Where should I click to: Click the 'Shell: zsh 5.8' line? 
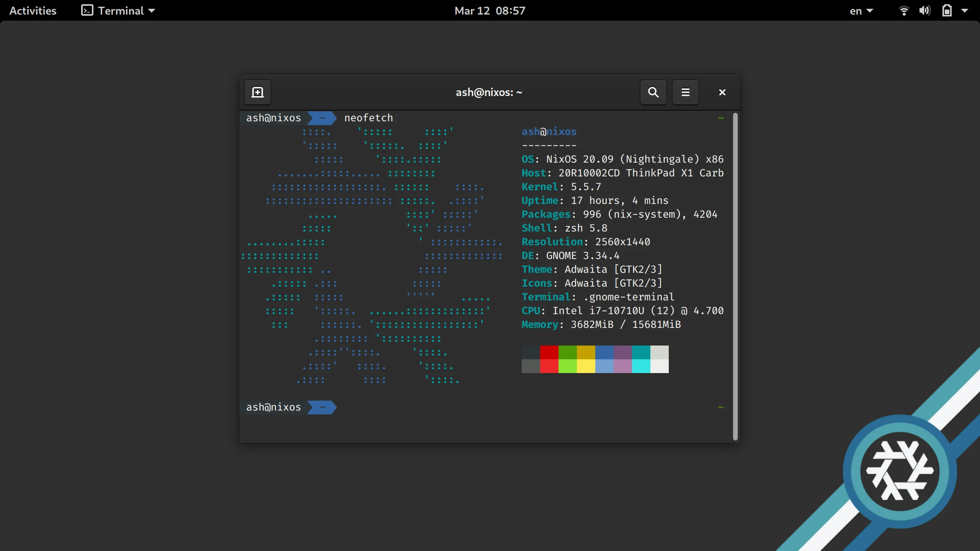point(564,228)
